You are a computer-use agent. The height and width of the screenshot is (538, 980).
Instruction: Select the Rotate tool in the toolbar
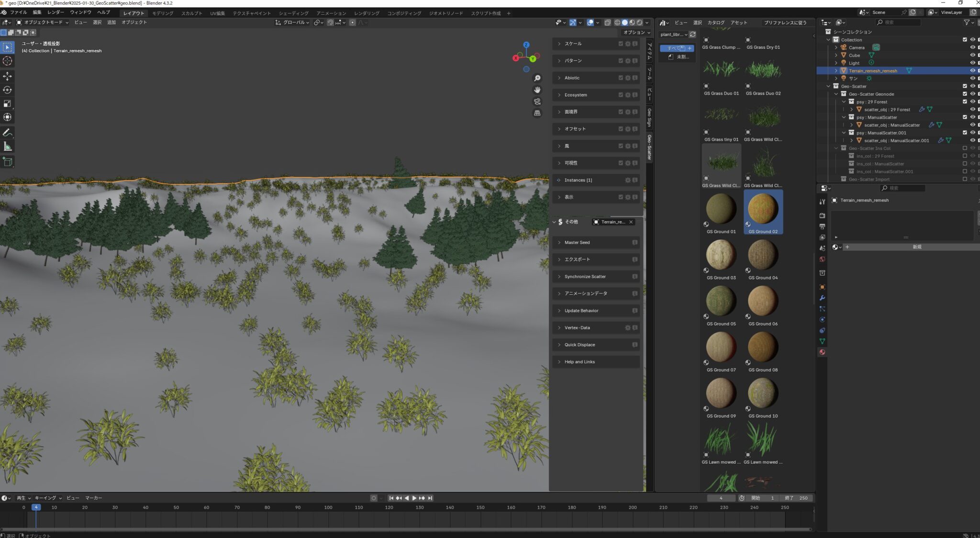click(8, 90)
